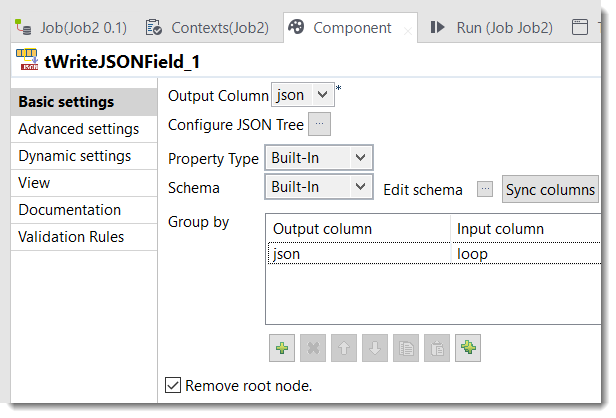Open the Configure JSON Tree editor button
Image resolution: width=616 pixels, height=418 pixels.
(319, 125)
